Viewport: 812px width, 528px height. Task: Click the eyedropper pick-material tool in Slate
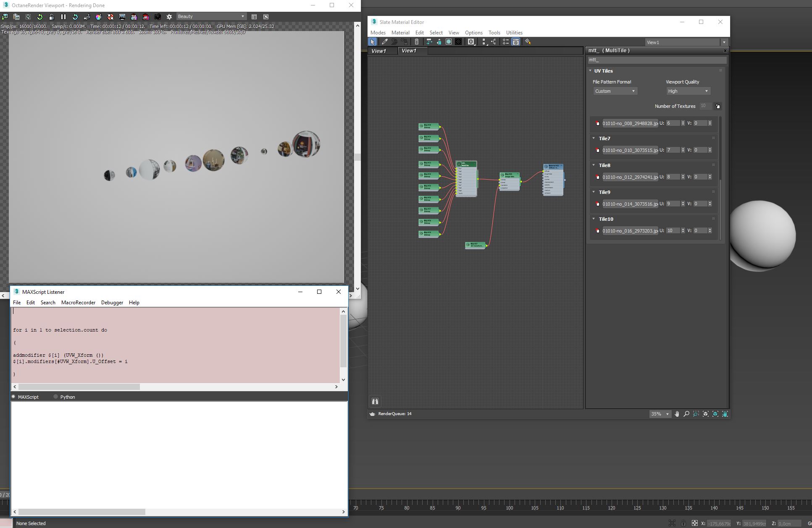point(384,42)
